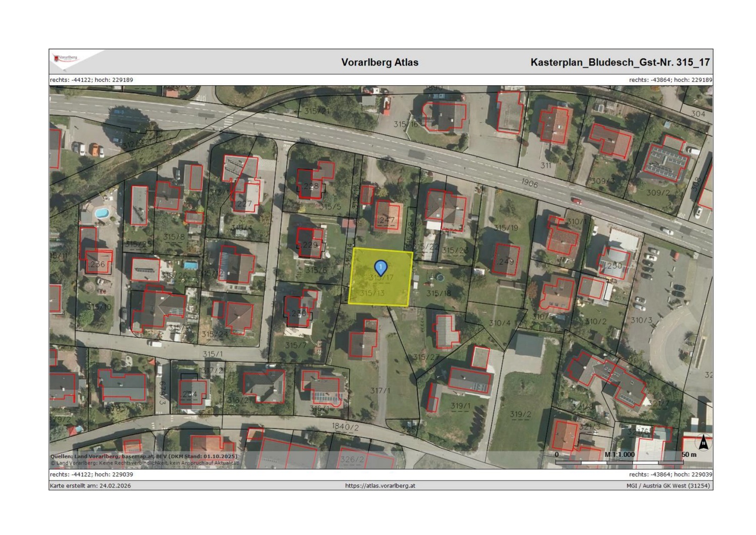This screenshot has height=535, width=756.
Task: Select the building labeled 229
Action: pos(309,243)
